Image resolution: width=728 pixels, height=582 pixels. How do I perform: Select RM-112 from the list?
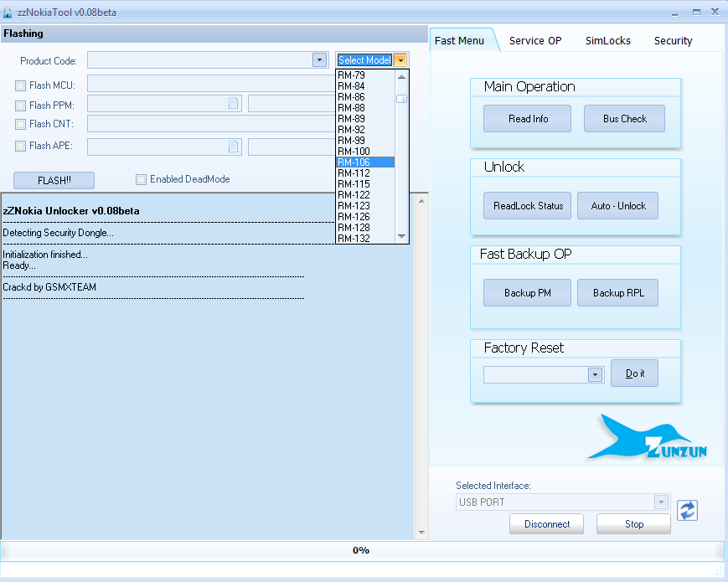[365, 173]
